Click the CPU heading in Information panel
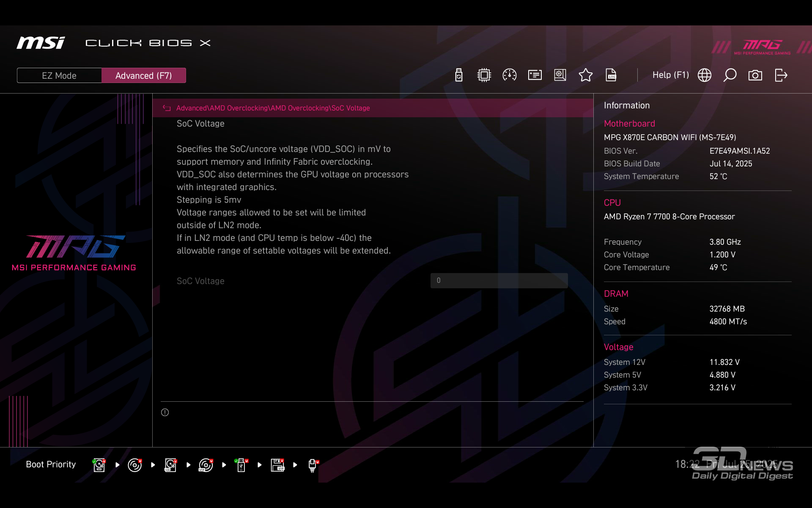Viewport: 812px width, 508px height. pos(612,203)
